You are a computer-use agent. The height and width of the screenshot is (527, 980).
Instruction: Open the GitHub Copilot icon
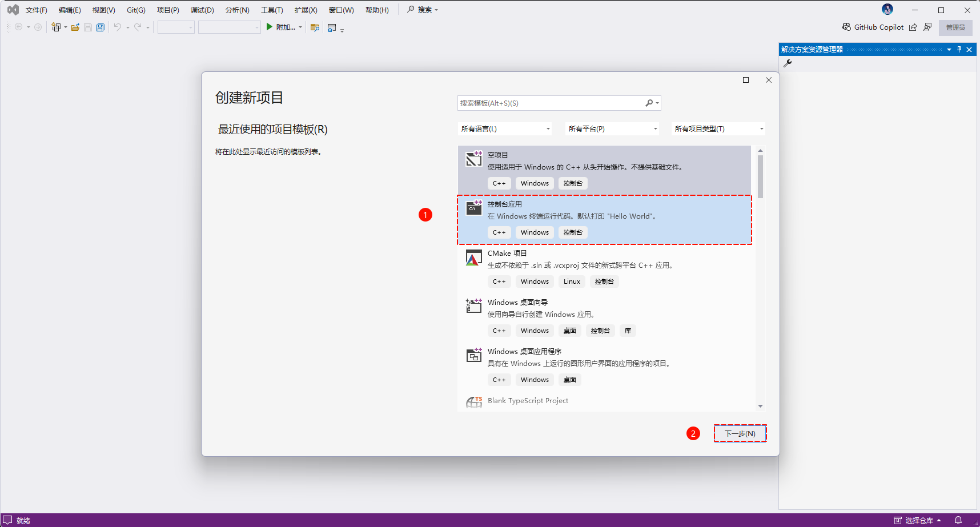846,27
